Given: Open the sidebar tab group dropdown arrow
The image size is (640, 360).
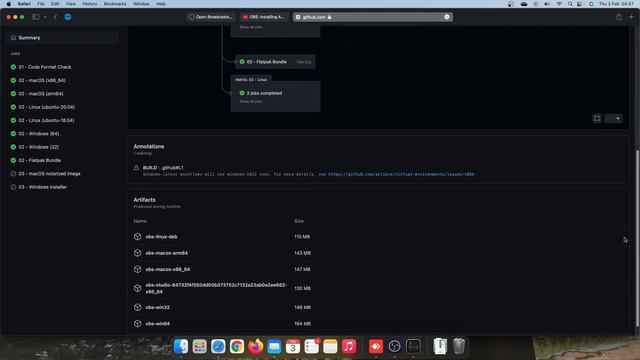Looking at the screenshot, I should point(45,17).
